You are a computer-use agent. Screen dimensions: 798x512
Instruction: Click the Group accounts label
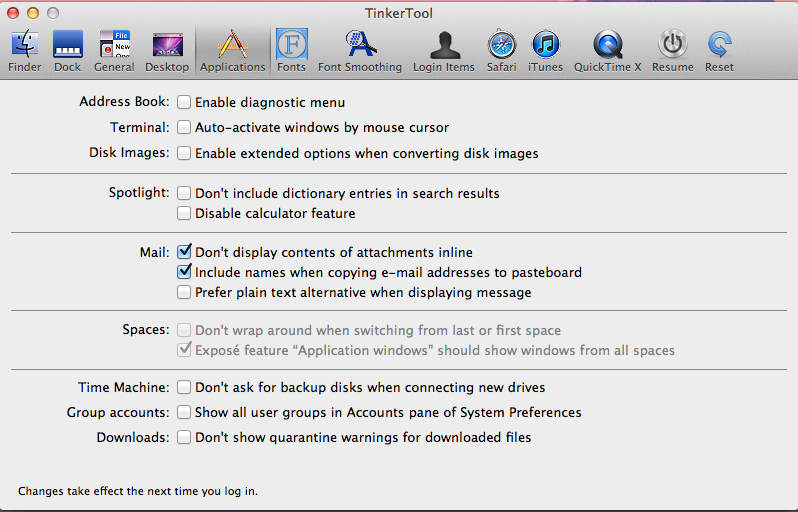point(118,412)
